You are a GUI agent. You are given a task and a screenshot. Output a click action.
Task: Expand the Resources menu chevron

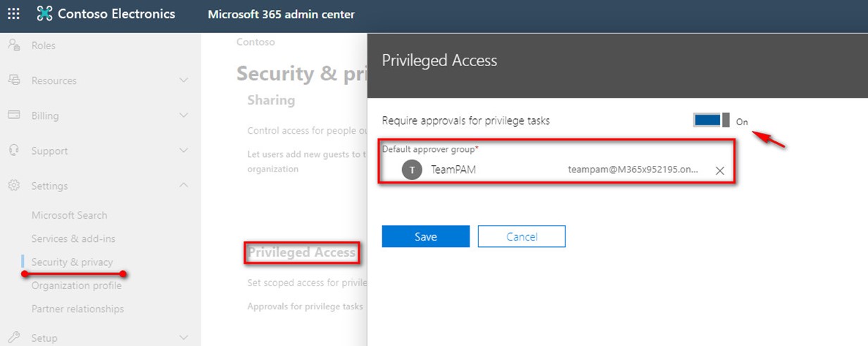[184, 80]
